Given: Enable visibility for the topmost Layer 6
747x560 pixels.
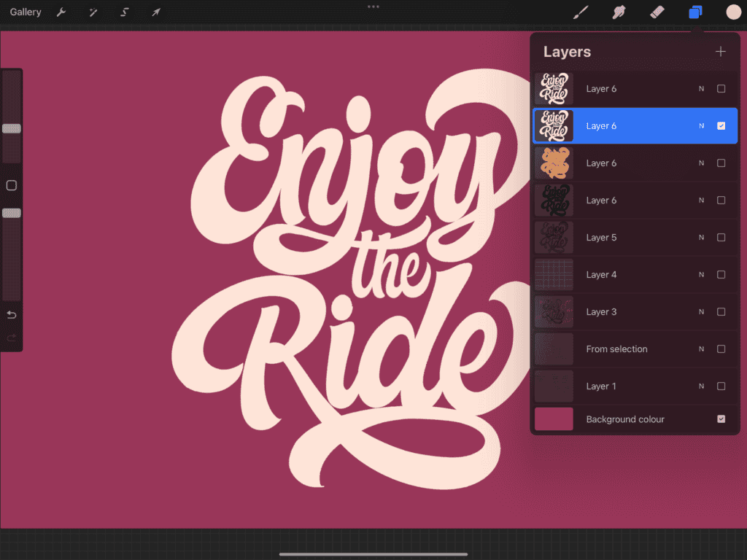Looking at the screenshot, I should pyautogui.click(x=721, y=88).
